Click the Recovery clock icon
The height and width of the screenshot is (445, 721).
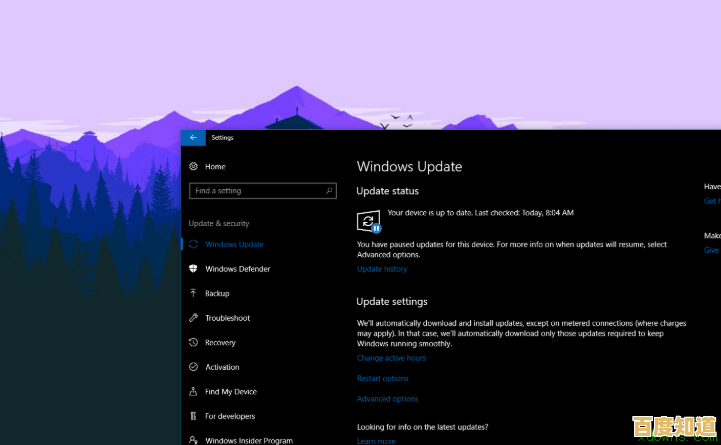click(x=194, y=342)
